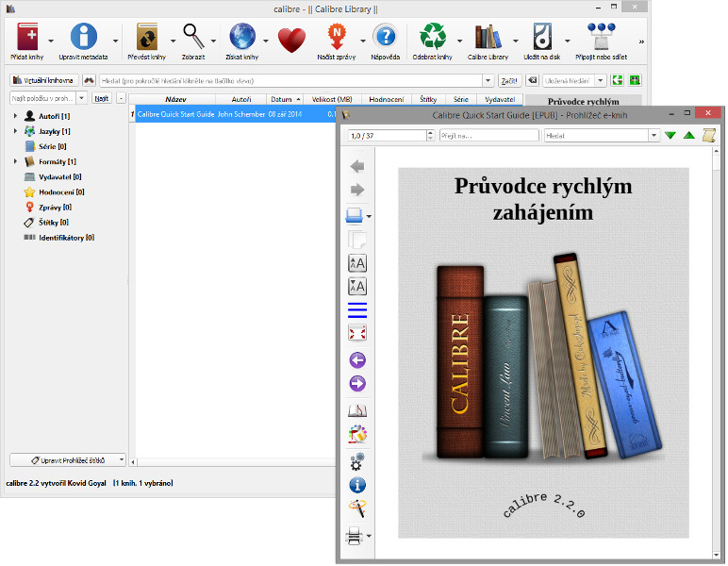This screenshot has height=566, width=728.
Task: Click the viewer vertical scrollbar
Action: tap(716, 353)
